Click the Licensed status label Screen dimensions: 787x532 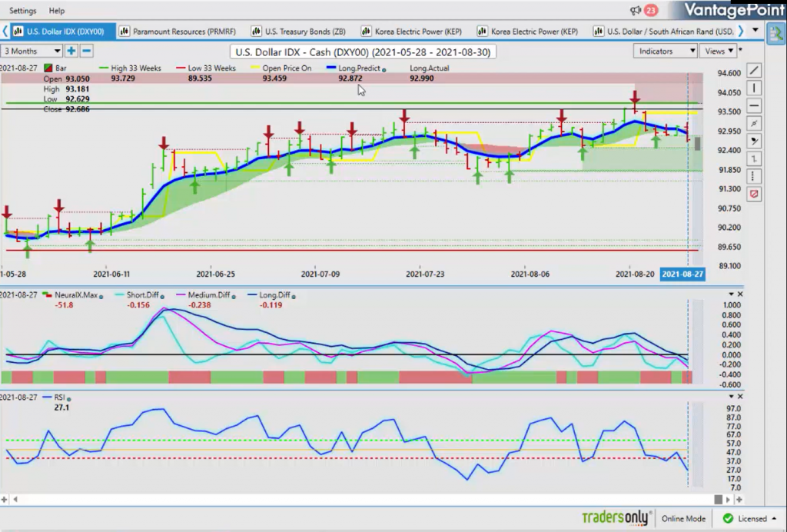[x=752, y=518]
